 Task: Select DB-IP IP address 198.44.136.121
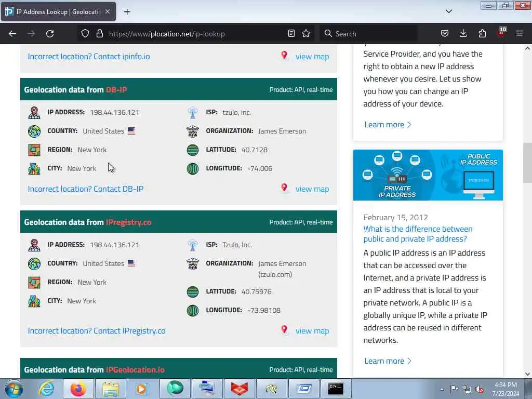coord(115,112)
